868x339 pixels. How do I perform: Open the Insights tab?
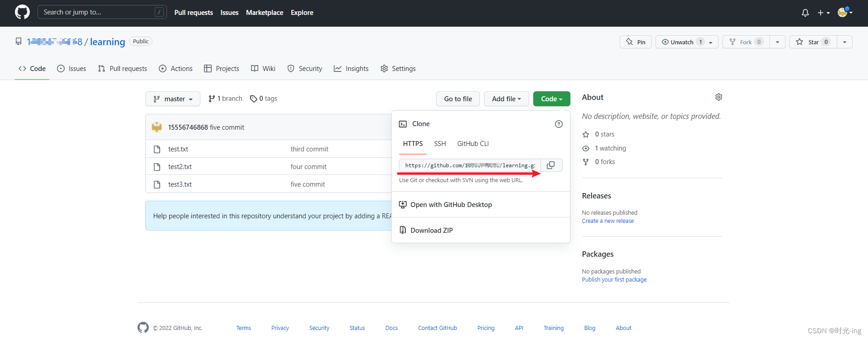[351, 69]
